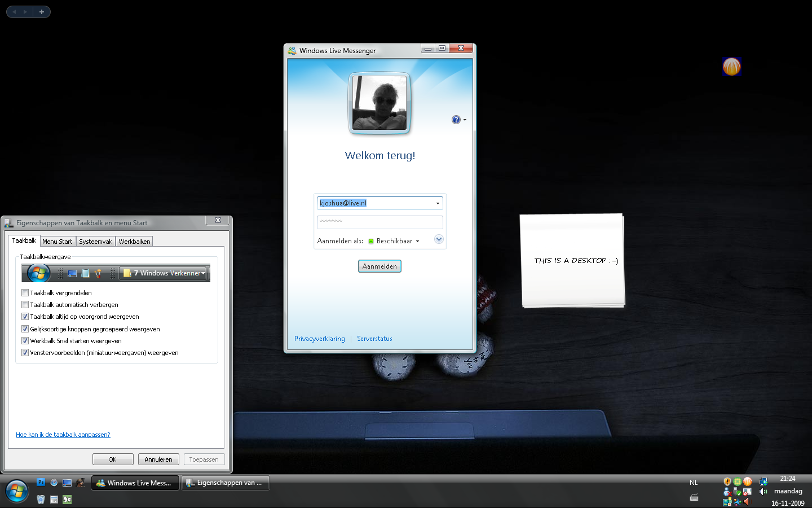Click the Show Desktop Quick Launch icon
Image resolution: width=812 pixels, height=508 pixels.
point(67,483)
